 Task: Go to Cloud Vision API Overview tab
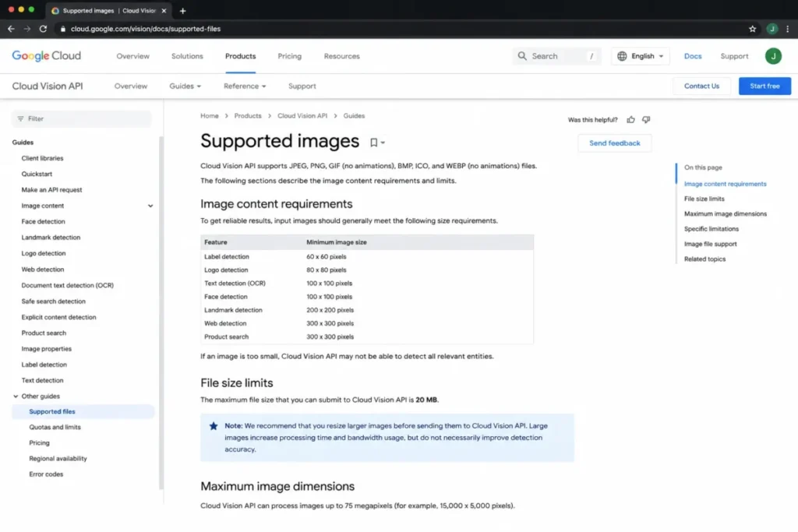pyautogui.click(x=131, y=86)
